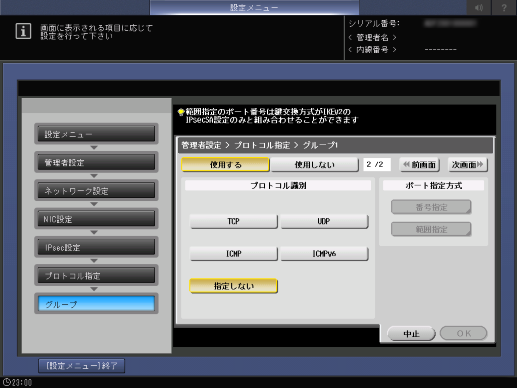Confirm with the OK button

click(464, 333)
